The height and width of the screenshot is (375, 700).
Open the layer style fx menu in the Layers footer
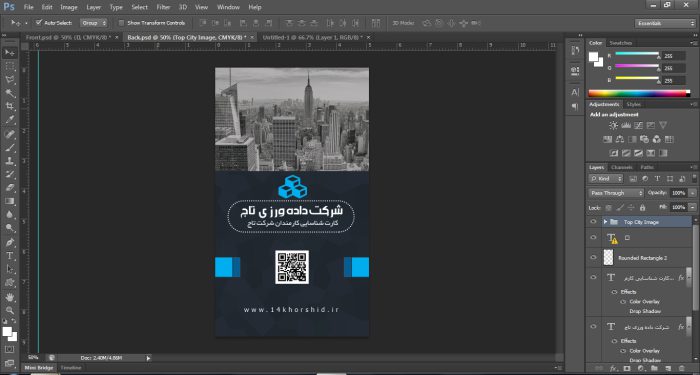[x=614, y=368]
